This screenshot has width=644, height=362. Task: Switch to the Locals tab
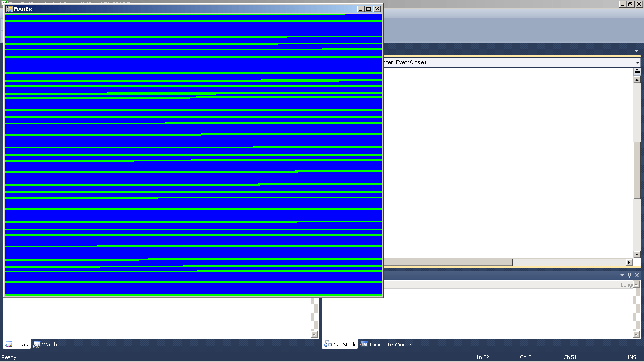point(17,345)
